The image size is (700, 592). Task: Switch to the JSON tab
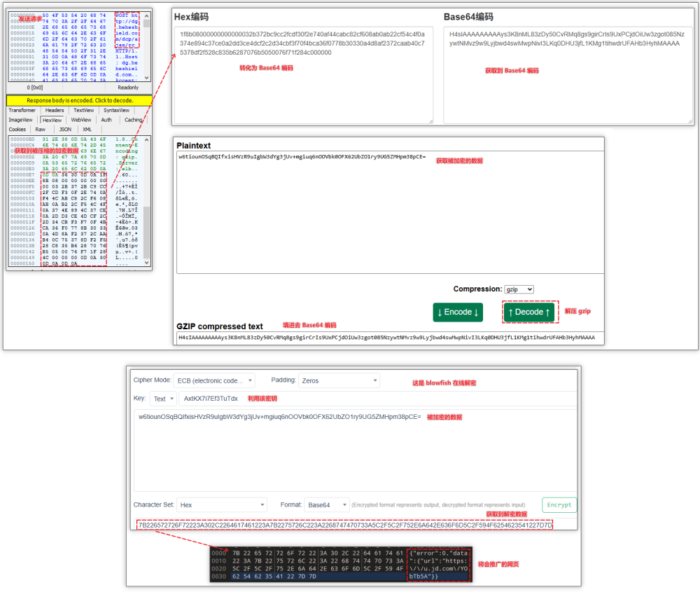(x=64, y=130)
